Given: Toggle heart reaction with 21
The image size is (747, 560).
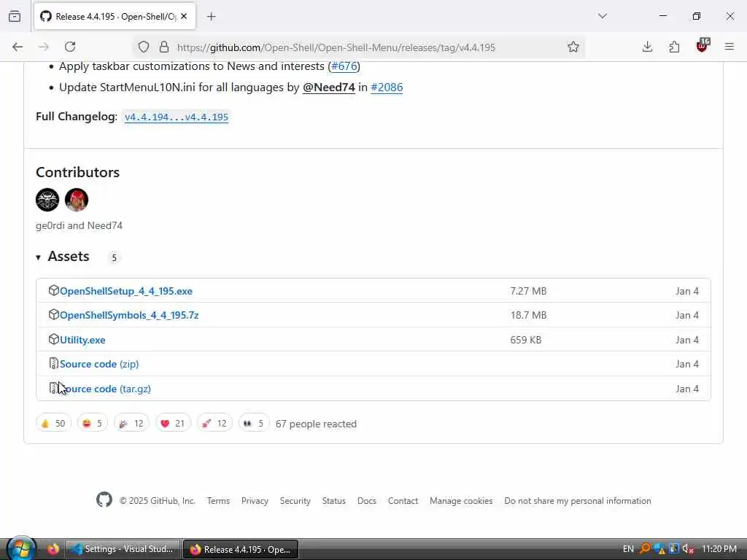Looking at the screenshot, I should tap(173, 424).
